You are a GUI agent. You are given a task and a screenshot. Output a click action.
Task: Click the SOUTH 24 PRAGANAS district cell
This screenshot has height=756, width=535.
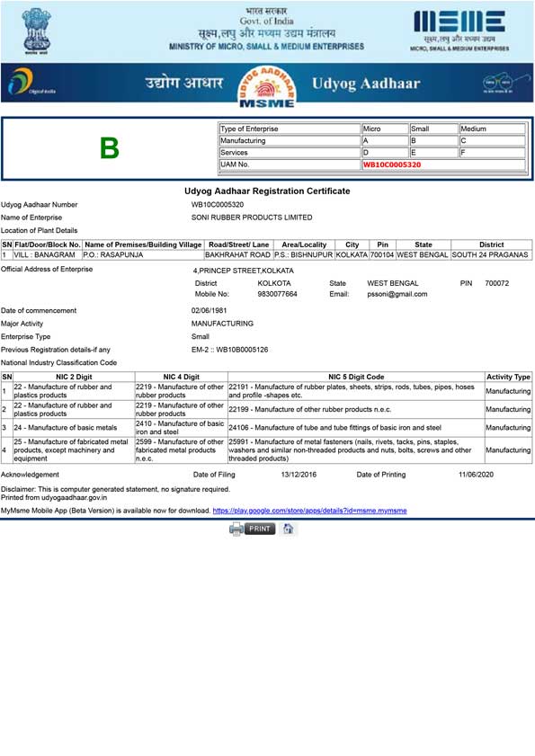click(491, 255)
